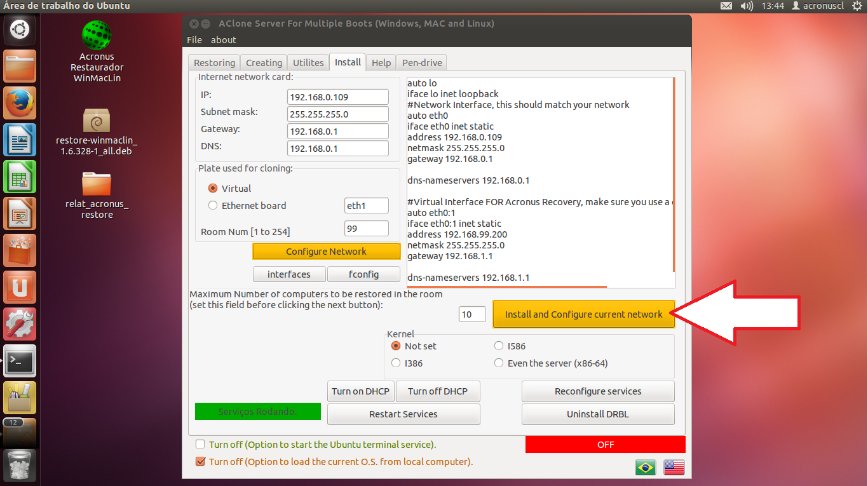Select the Ethernet board radio option
Image resolution: width=868 pixels, height=486 pixels.
coord(214,206)
